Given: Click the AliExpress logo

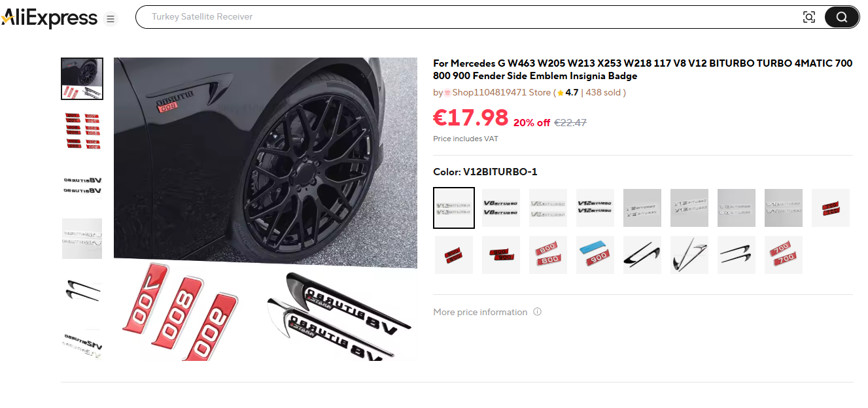Looking at the screenshot, I should (x=49, y=18).
